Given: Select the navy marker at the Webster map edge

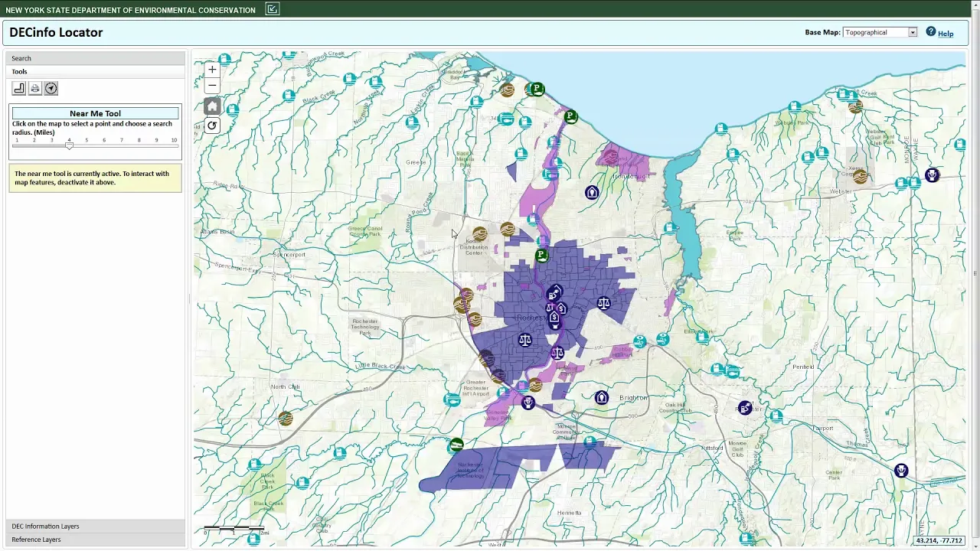Looking at the screenshot, I should pyautogui.click(x=932, y=175).
